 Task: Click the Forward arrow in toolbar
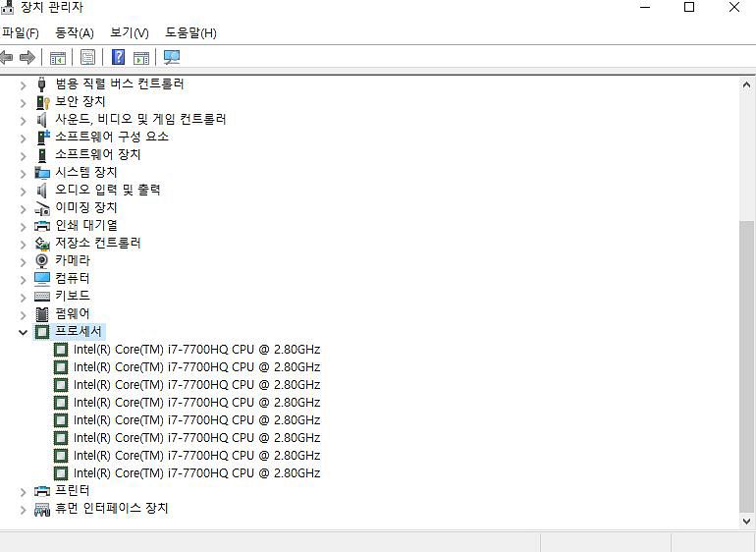click(27, 57)
